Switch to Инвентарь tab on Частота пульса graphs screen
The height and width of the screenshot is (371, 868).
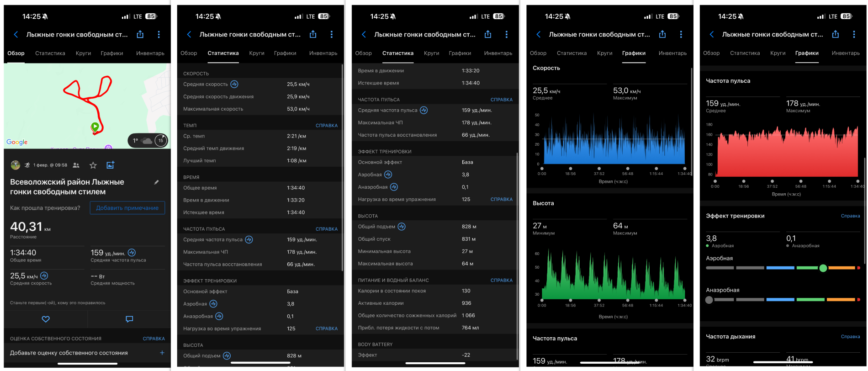click(x=846, y=53)
